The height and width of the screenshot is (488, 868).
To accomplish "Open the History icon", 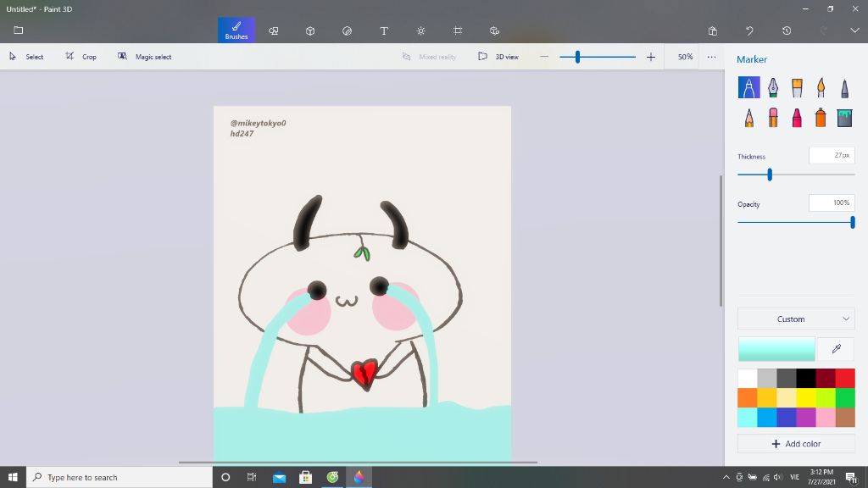I will (x=787, y=30).
